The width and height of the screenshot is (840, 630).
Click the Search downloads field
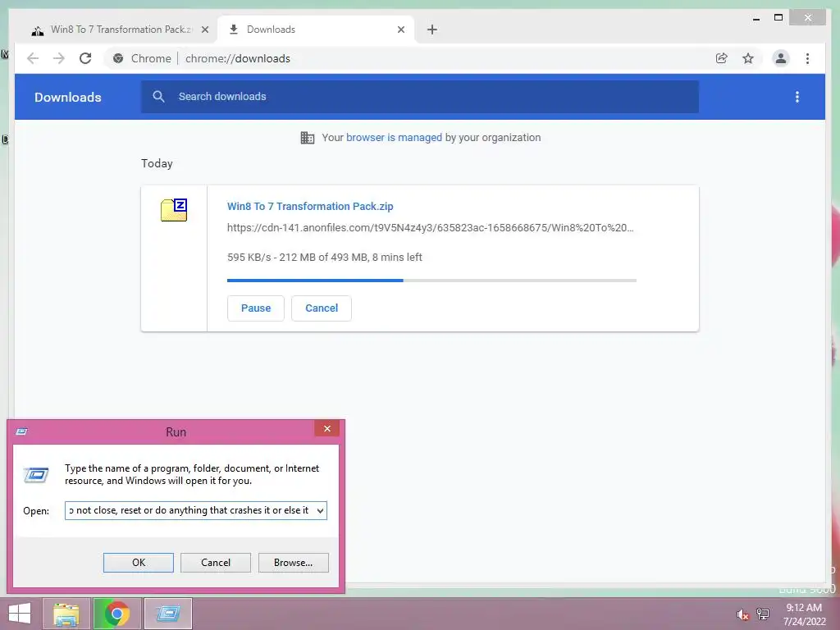coord(420,97)
